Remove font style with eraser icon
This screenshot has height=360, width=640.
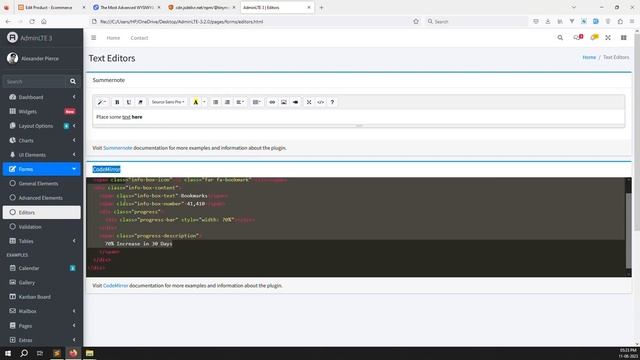(140, 102)
